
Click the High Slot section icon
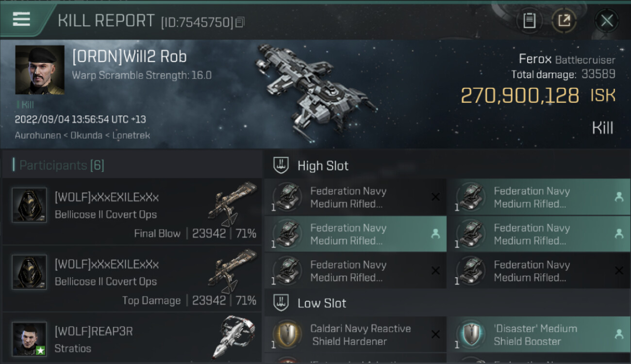[281, 165]
